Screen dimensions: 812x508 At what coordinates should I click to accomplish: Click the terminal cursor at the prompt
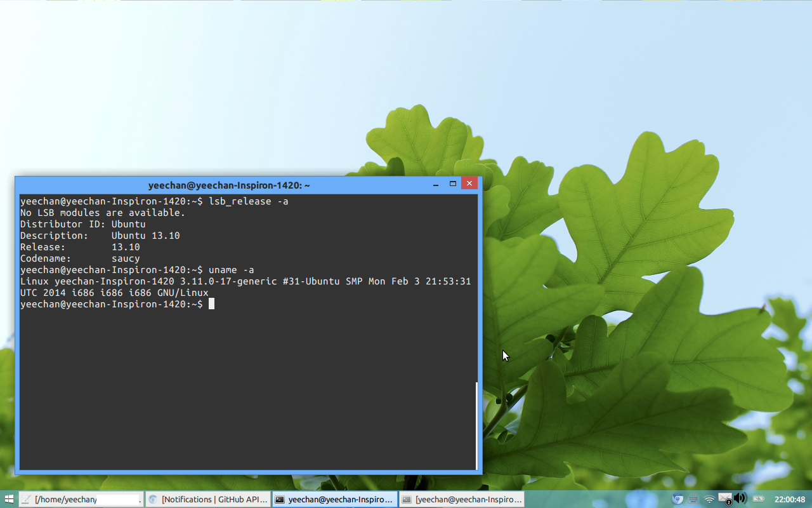click(211, 304)
